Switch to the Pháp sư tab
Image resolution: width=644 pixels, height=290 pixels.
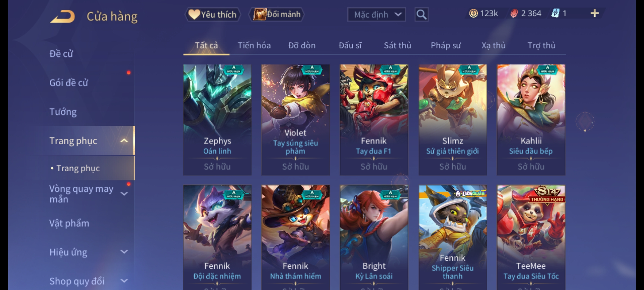pos(446,45)
